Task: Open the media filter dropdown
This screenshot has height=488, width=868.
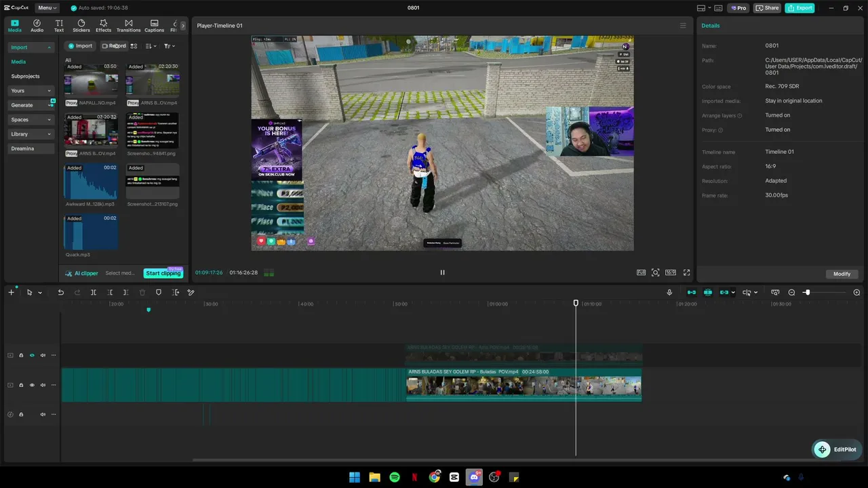Action: tap(170, 46)
